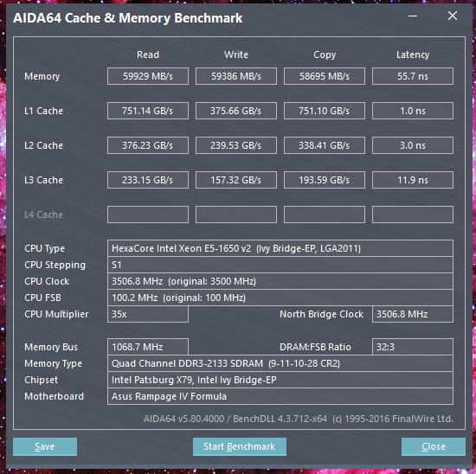Viewport: 476px width, 474px height.
Task: Click the Motherboard name field
Action: point(280,396)
